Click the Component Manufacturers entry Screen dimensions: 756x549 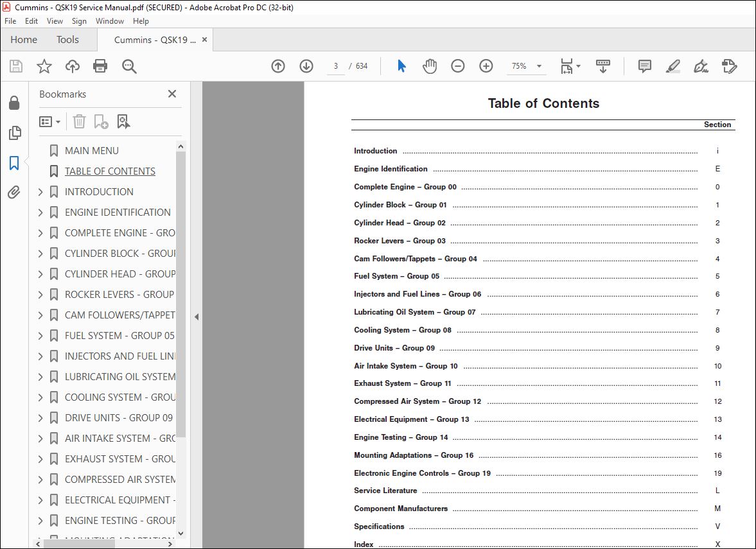401,508
